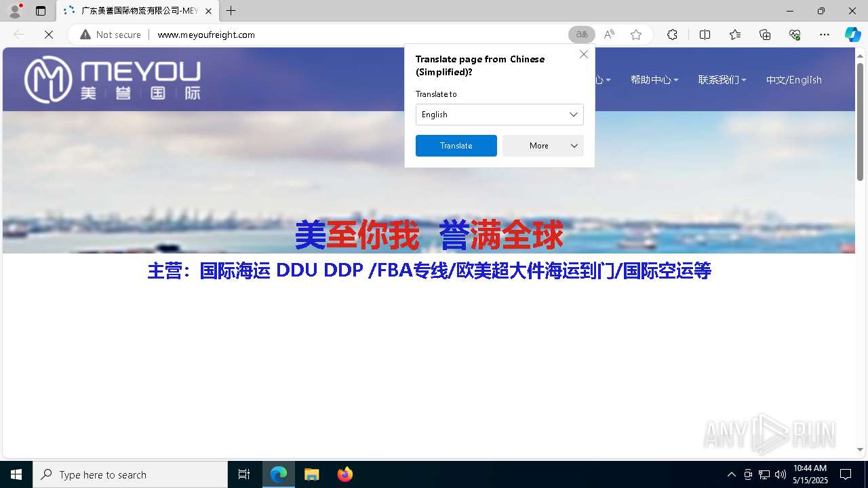This screenshot has width=868, height=488.
Task: Click the Read aloud icon
Action: pyautogui.click(x=609, y=35)
